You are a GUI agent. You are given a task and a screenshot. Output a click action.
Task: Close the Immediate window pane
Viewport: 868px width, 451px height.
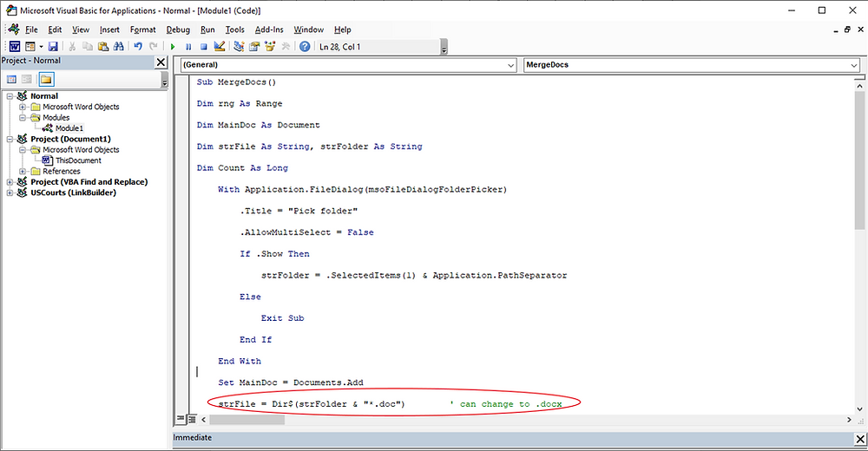pyautogui.click(x=859, y=439)
